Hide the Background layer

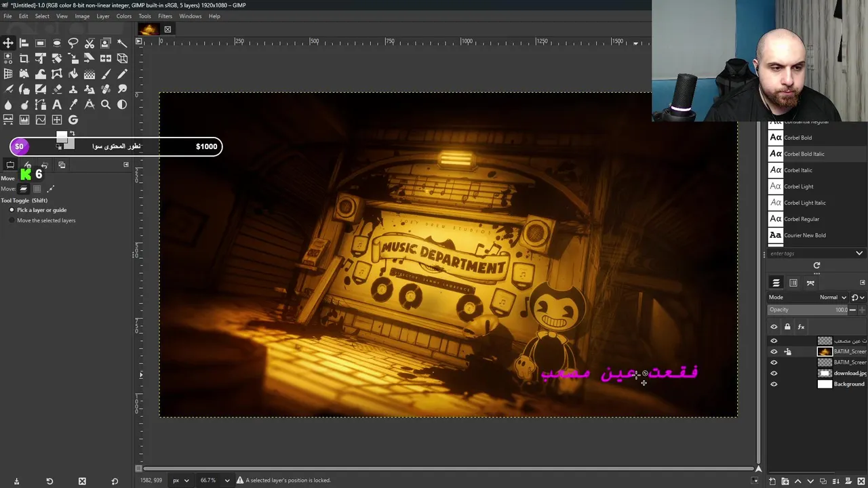774,384
